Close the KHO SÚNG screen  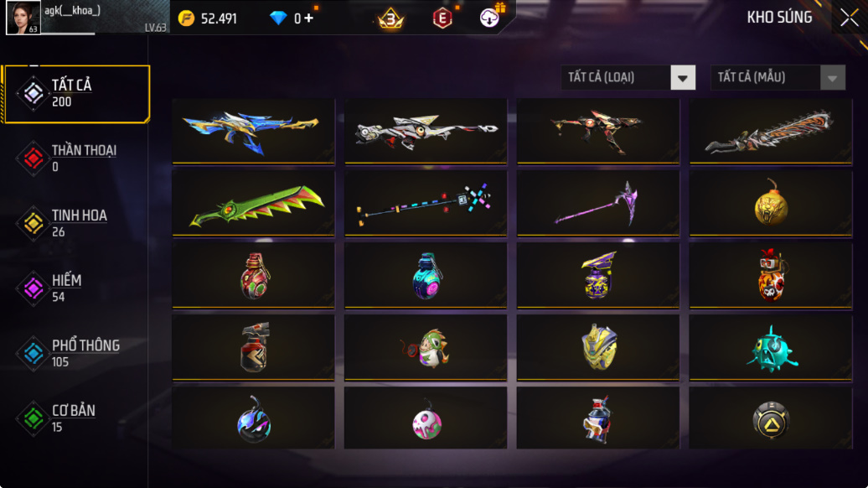pyautogui.click(x=850, y=18)
